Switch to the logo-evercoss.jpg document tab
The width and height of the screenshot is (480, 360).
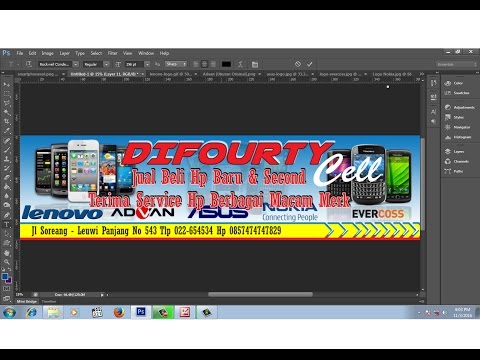(340, 74)
